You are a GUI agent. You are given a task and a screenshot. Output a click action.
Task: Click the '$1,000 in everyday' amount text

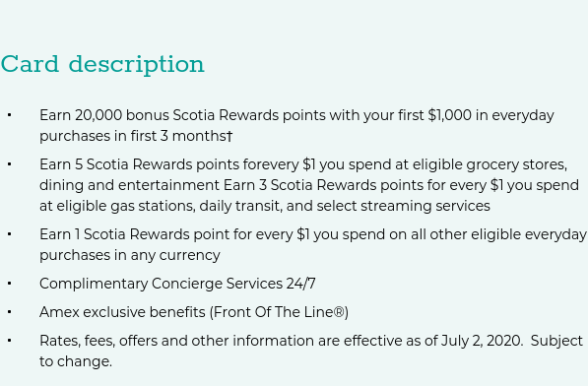click(x=490, y=116)
